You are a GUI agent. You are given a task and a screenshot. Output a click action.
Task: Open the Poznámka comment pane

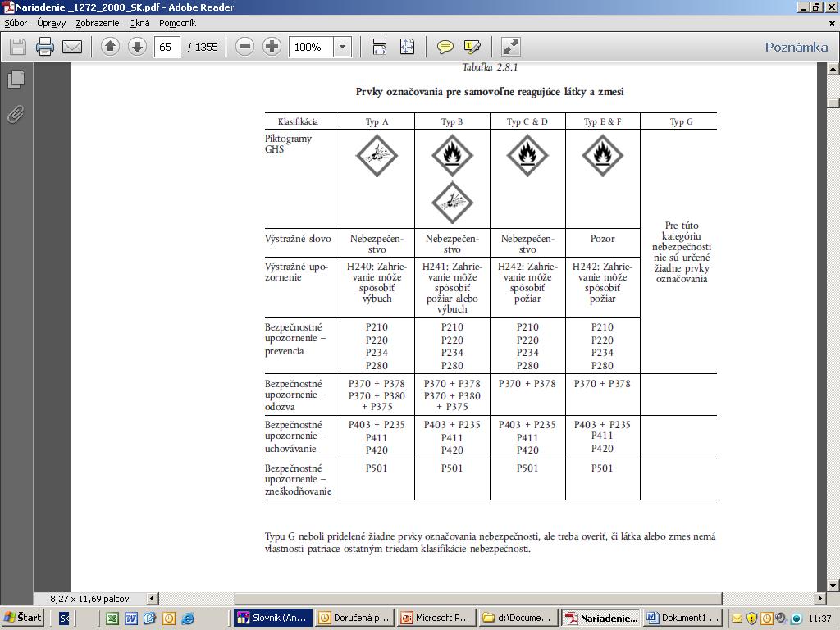click(796, 47)
